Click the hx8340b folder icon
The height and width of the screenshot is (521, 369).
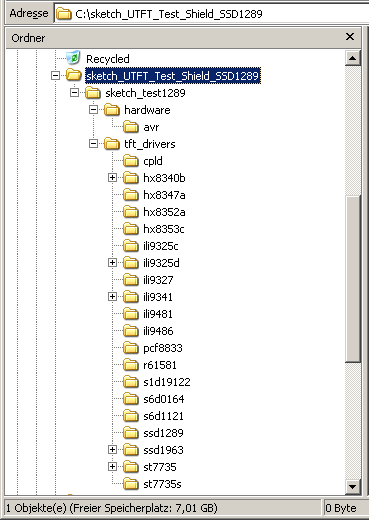click(x=131, y=177)
